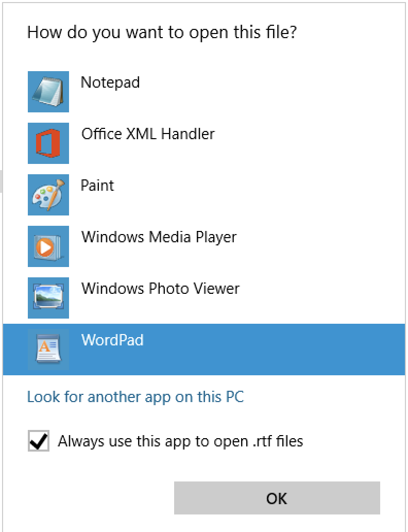Image resolution: width=408 pixels, height=532 pixels.
Task: Click the 'Always use this app' checkbox label
Action: (x=180, y=442)
